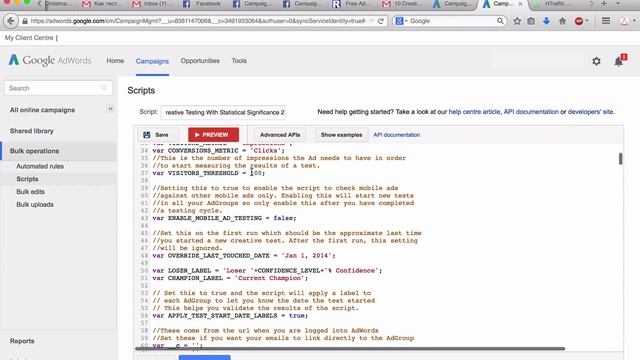Open the red Adblock extension icon
This screenshot has height=360, width=640.
pyautogui.click(x=579, y=21)
